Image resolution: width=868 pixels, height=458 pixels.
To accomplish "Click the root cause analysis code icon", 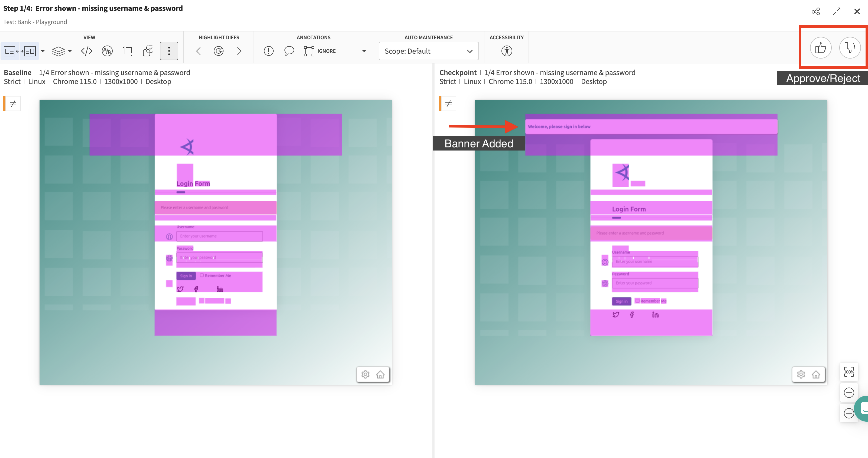I will tap(87, 51).
